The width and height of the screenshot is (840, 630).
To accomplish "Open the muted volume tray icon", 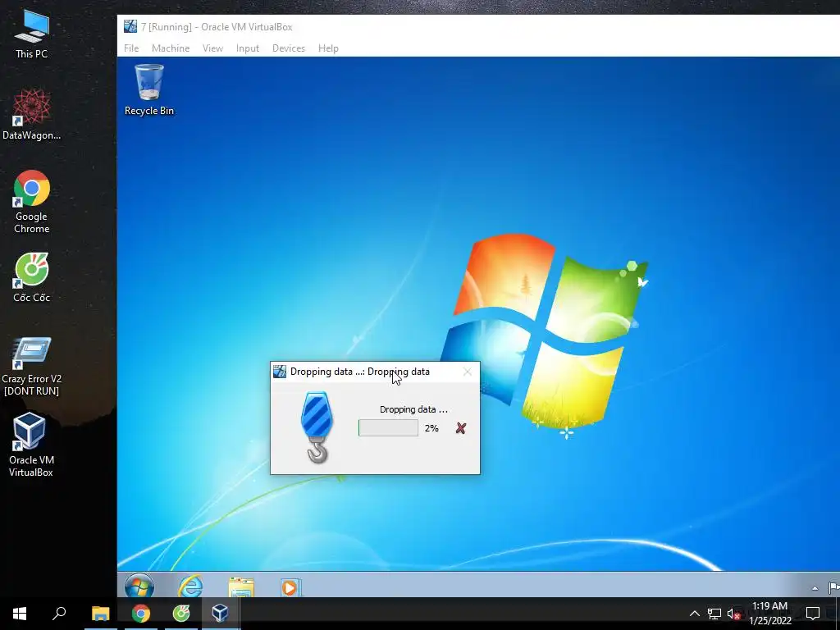I will (x=733, y=614).
